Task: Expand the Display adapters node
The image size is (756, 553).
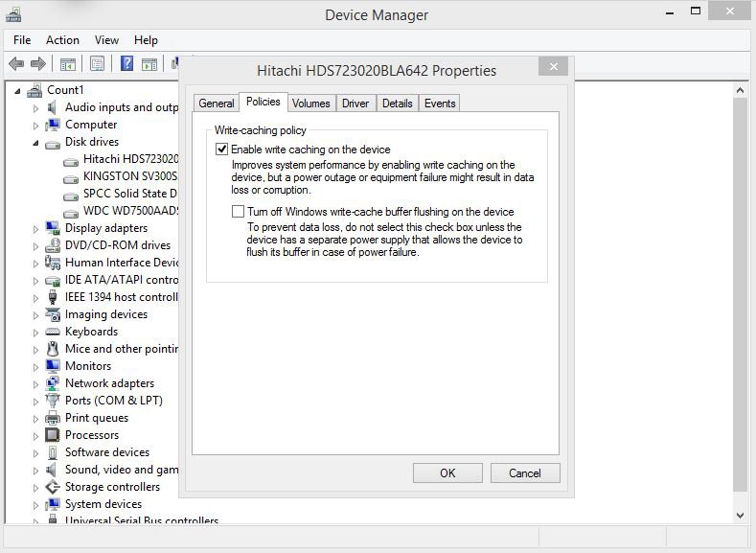Action: pyautogui.click(x=36, y=229)
